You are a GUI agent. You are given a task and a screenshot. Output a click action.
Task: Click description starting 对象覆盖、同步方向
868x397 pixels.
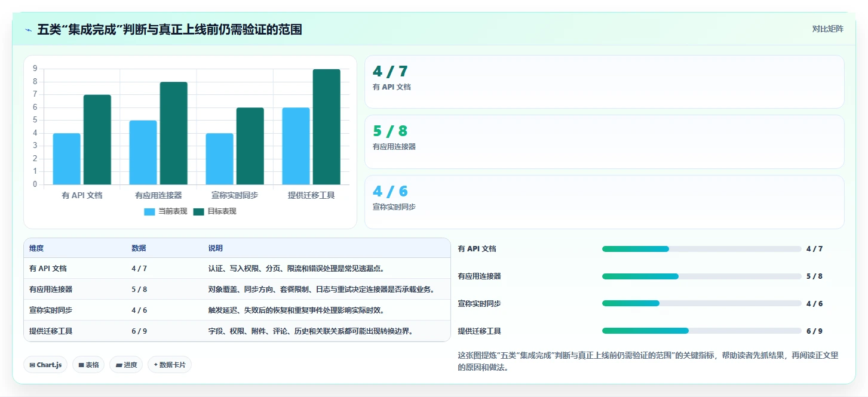click(x=321, y=290)
